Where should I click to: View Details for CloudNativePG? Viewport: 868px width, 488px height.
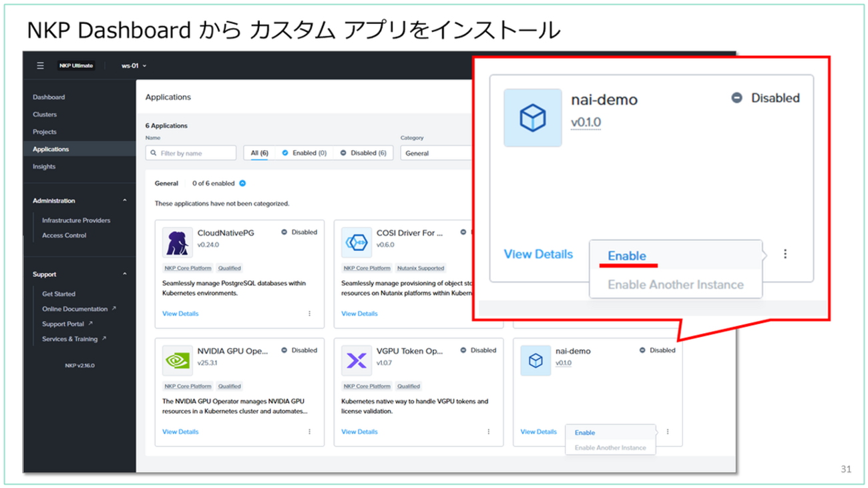(x=180, y=314)
